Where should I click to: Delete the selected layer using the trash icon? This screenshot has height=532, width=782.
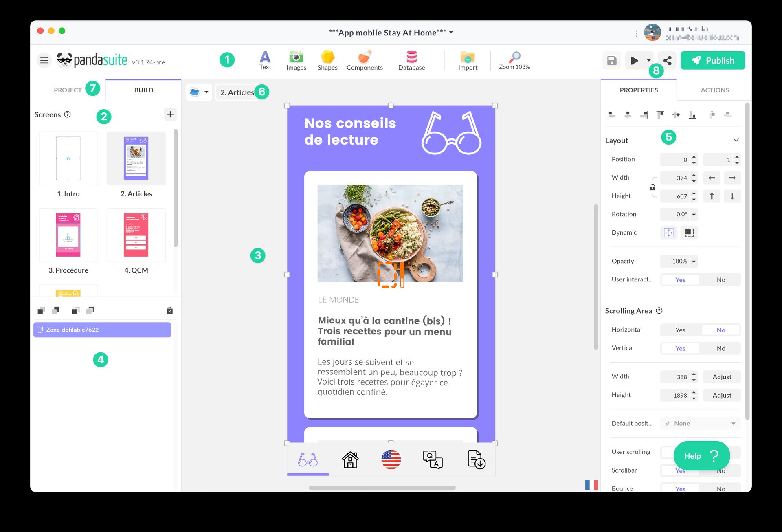(170, 310)
